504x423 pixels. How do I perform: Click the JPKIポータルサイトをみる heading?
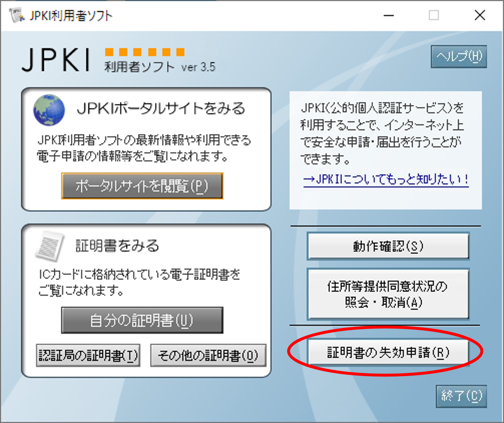[161, 109]
